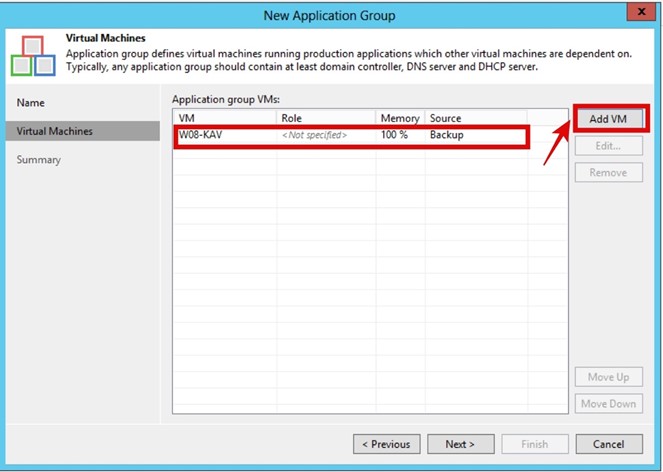Image resolution: width=663 pixels, height=472 pixels.
Task: Sort by the Source column header
Action: [x=476, y=118]
